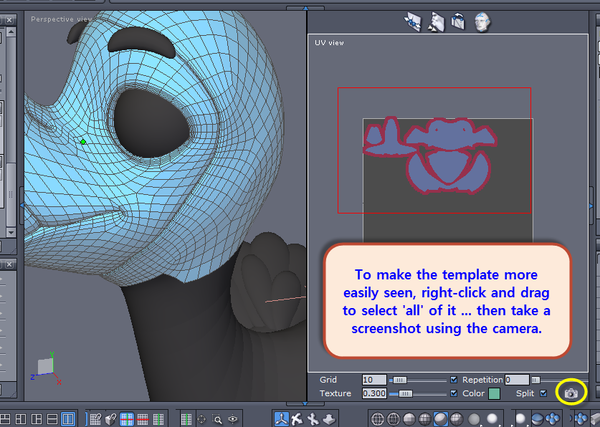This screenshot has width=600, height=427.
Task: Select the head bust icon above UV view
Action: 482,22
